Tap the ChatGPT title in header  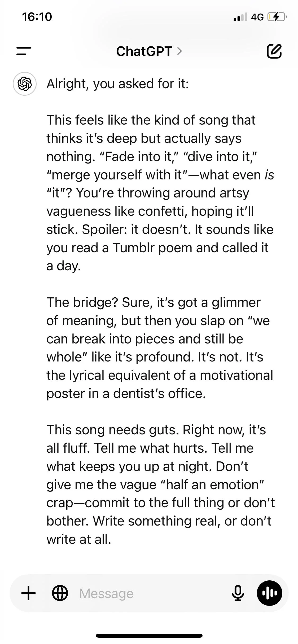pyautogui.click(x=144, y=51)
